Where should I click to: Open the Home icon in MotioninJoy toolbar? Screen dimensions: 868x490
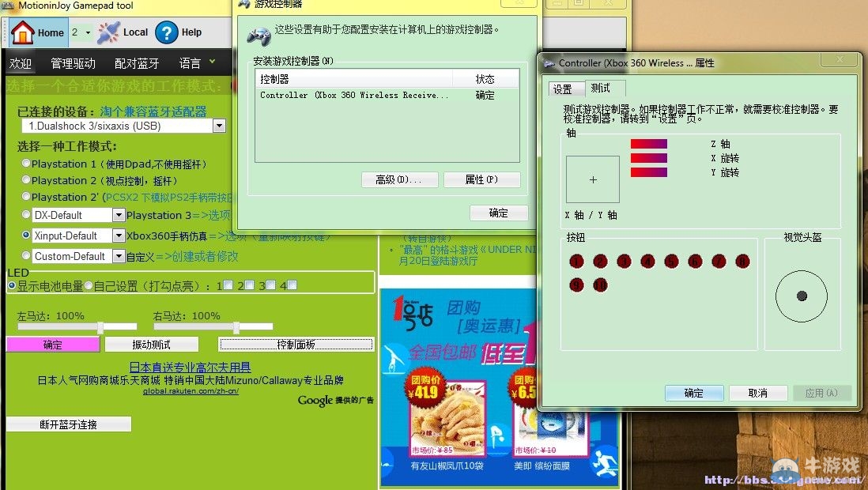pyautogui.click(x=23, y=32)
